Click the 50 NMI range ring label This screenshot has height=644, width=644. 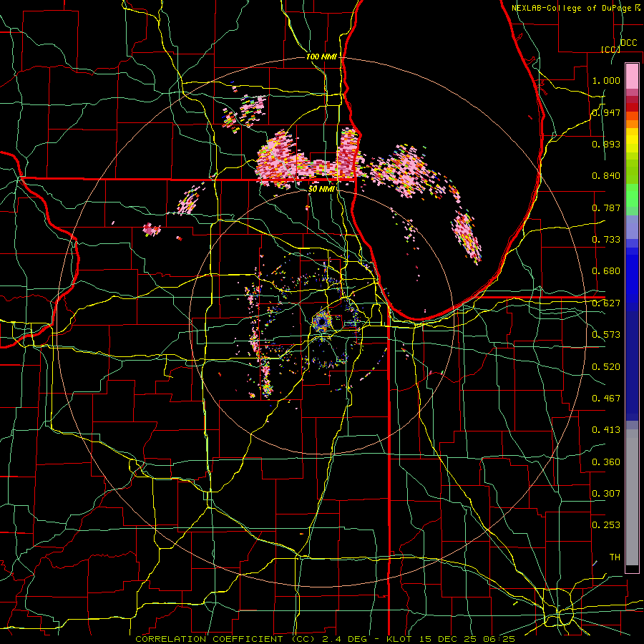[x=321, y=189]
